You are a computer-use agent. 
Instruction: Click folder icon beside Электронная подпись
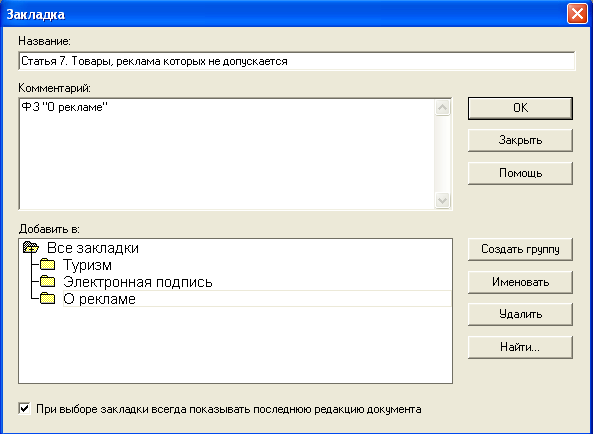tap(48, 281)
